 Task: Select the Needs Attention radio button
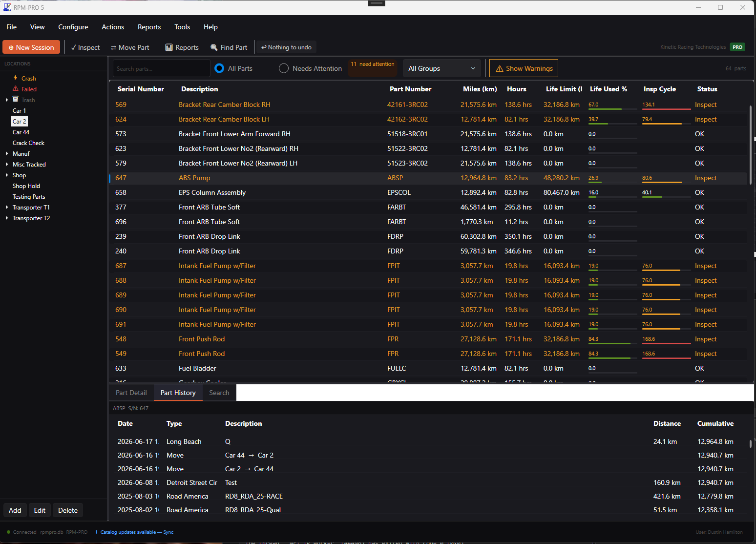284,68
